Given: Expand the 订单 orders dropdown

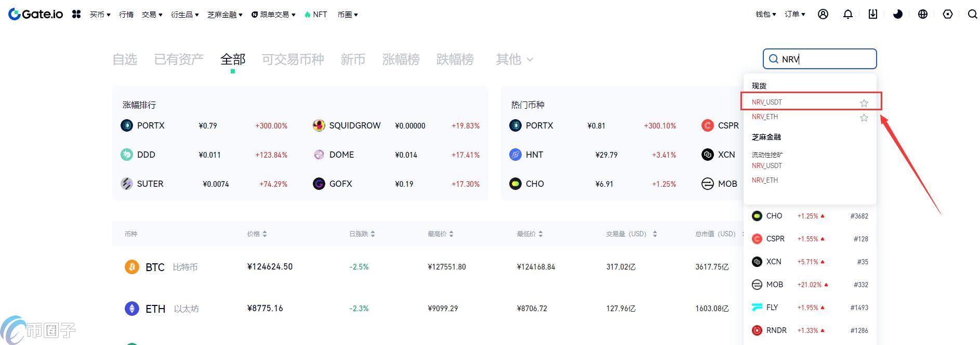Looking at the screenshot, I should pos(794,15).
